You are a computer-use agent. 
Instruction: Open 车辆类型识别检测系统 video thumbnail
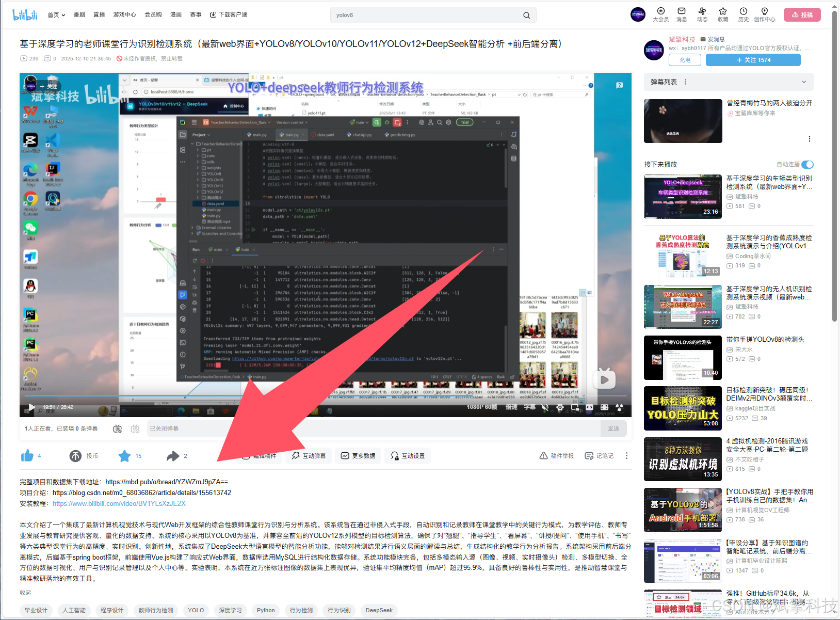click(683, 197)
